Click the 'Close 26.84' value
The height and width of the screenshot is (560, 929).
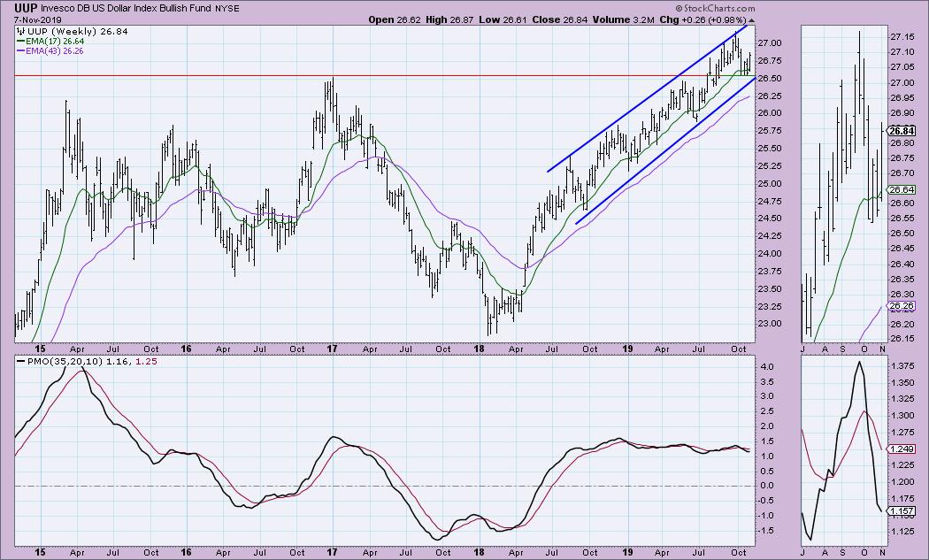pos(560,19)
